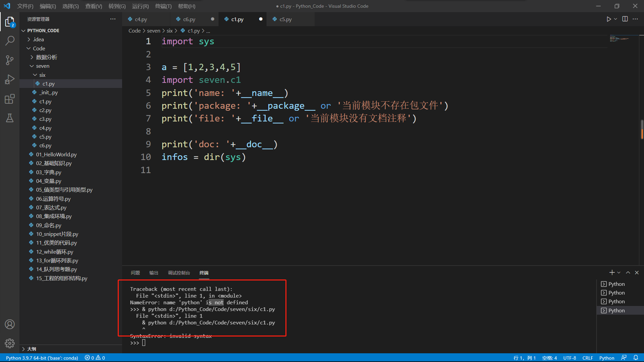
Task: Open the Search view icon
Action: (10, 41)
